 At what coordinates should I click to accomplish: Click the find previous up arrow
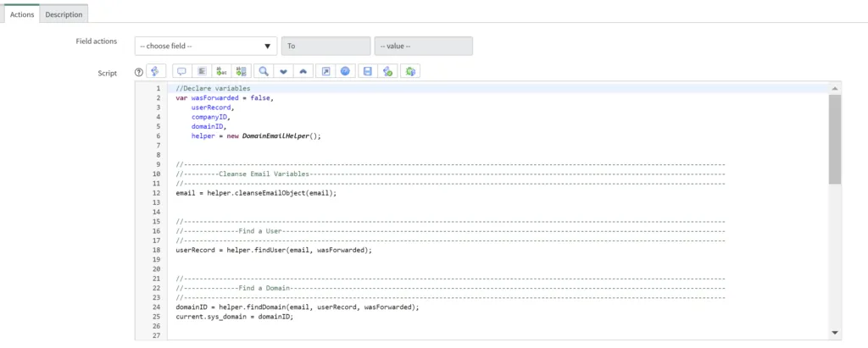tap(303, 72)
